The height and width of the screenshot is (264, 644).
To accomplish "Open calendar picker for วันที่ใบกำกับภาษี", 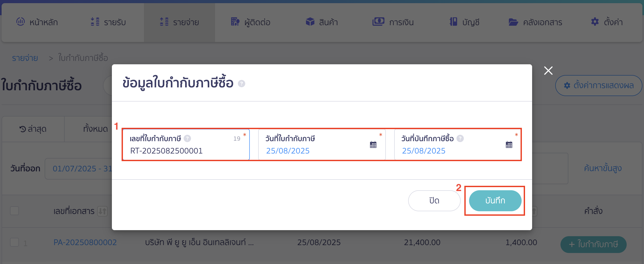I will tap(373, 145).
